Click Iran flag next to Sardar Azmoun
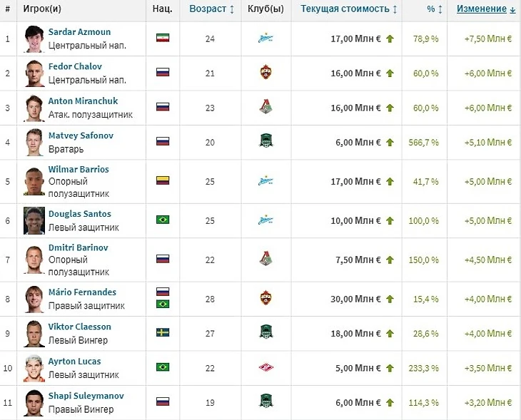The height and width of the screenshot is (420, 521). click(x=162, y=39)
